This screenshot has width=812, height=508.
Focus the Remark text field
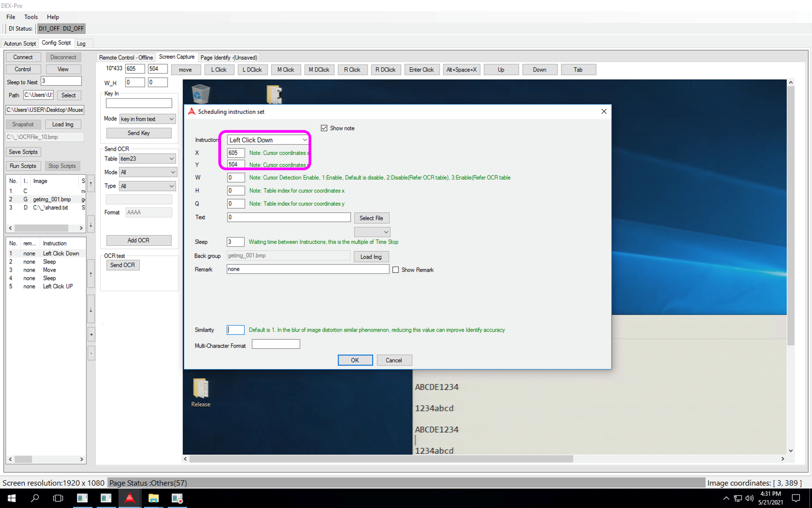point(308,269)
